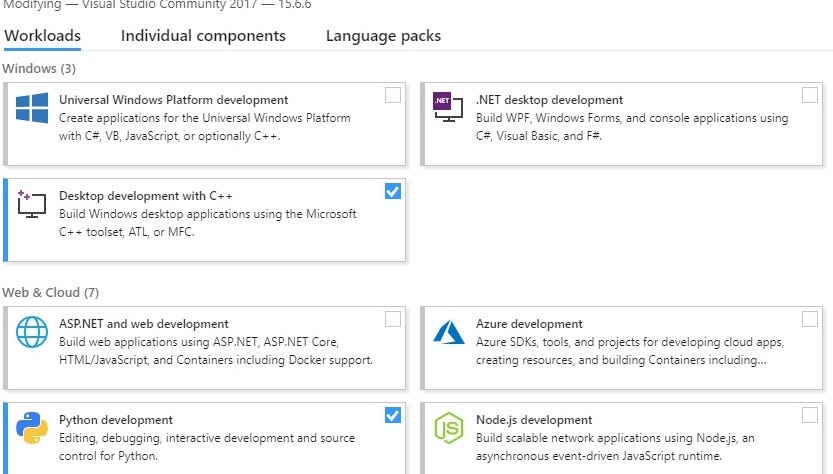The width and height of the screenshot is (833, 474).
Task: Open the Individual components tab
Action: point(203,36)
